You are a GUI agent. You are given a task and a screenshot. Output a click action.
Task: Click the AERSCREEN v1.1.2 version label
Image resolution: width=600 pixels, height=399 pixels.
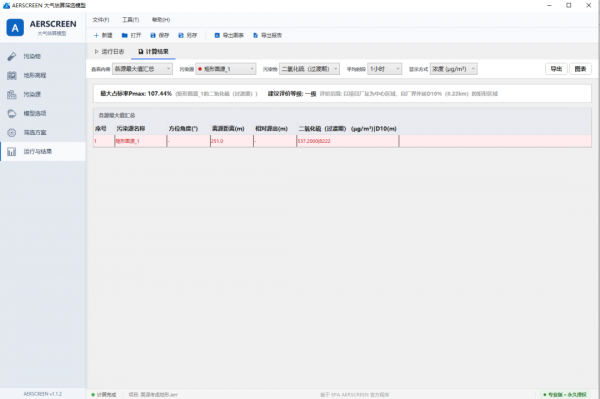pos(42,394)
